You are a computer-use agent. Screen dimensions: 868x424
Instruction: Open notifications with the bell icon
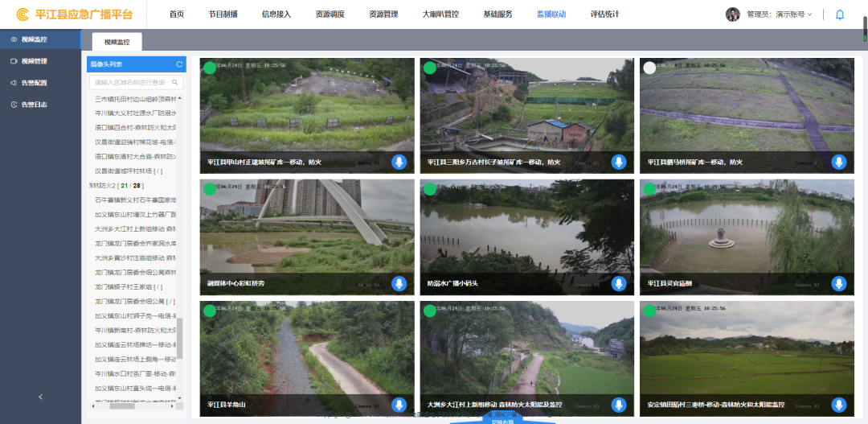(x=840, y=14)
